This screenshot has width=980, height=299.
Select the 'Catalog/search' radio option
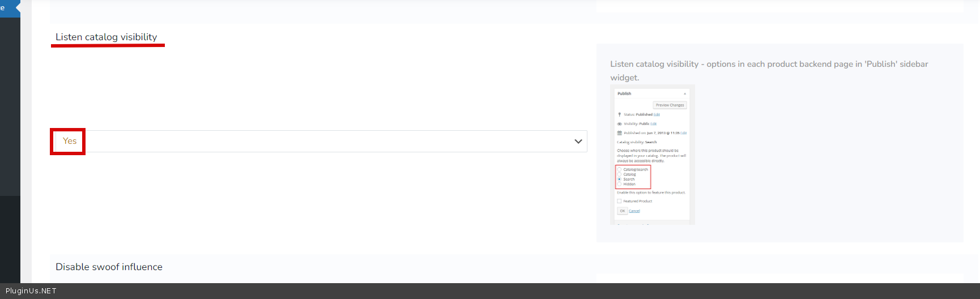tap(619, 170)
